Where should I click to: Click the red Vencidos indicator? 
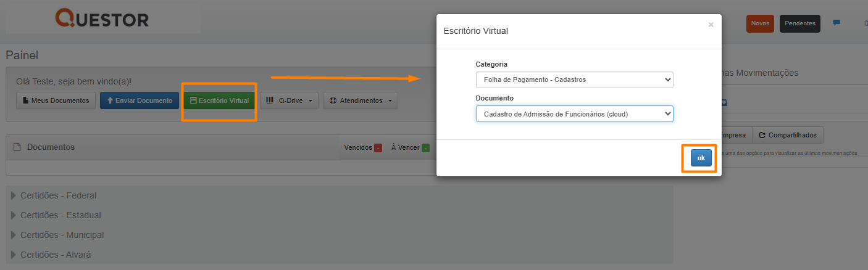click(x=378, y=148)
